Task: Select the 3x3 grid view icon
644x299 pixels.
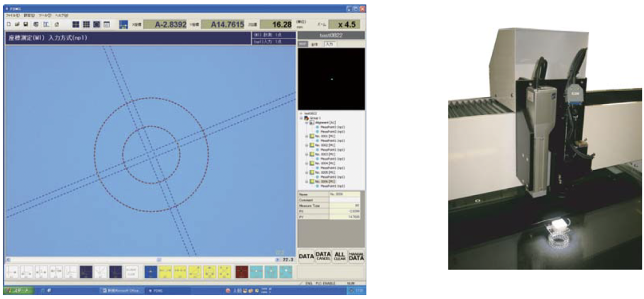Action: tap(86, 25)
